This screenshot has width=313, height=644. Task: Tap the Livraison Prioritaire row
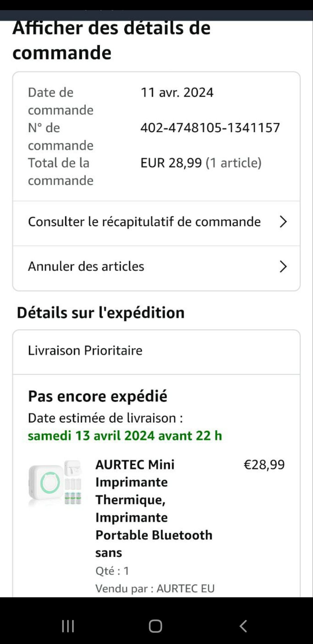85,350
